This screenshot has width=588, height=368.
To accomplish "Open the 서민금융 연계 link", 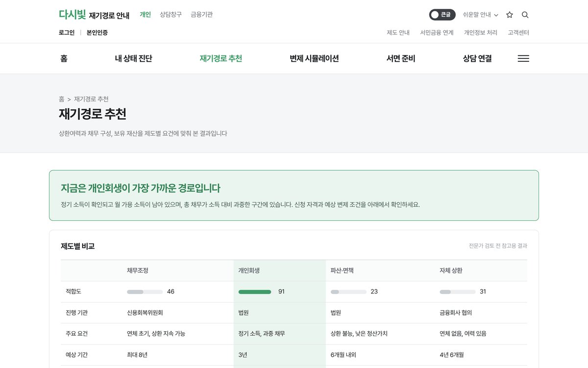I will coord(437,33).
